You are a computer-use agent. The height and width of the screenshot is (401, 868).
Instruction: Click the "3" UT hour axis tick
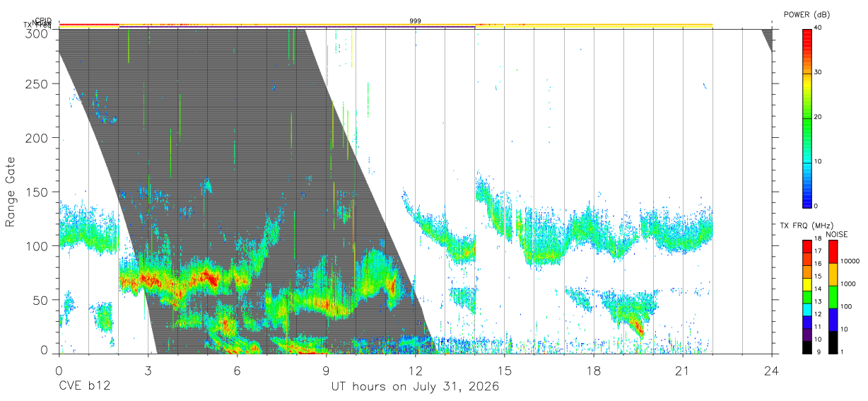[148, 371]
